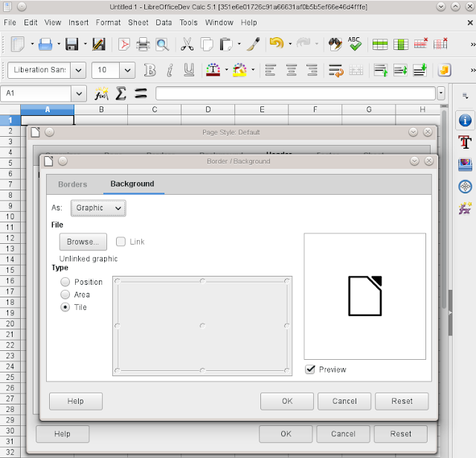Apply Bold formatting
Screen dimensions: 476x458
[x=149, y=70]
